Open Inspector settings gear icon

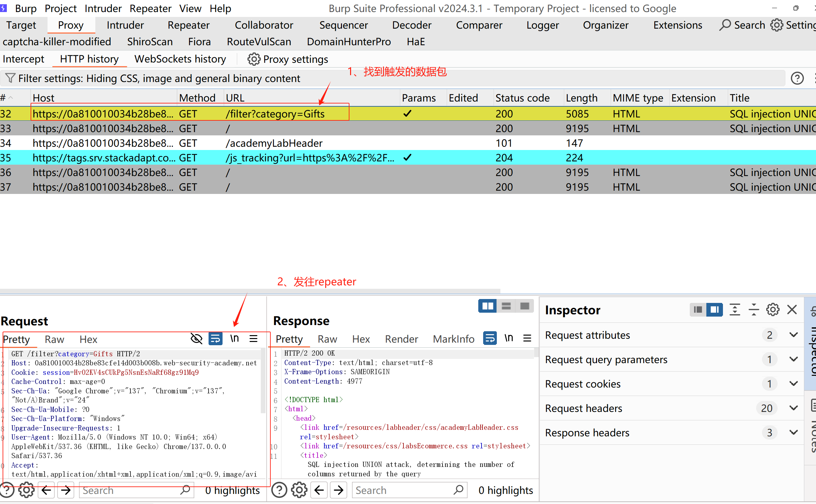tap(773, 310)
